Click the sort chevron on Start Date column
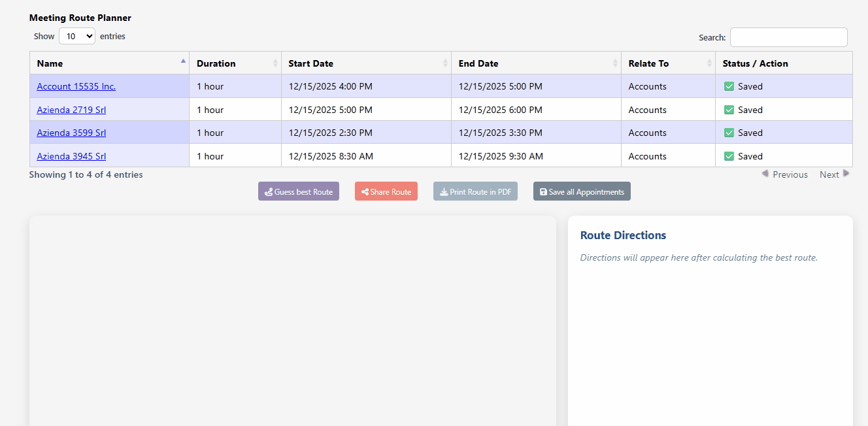This screenshot has width=868, height=426. 445,63
